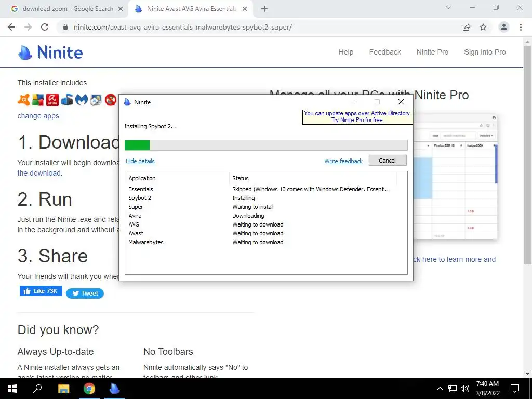Open Feedback in Ninite site header

[385, 52]
